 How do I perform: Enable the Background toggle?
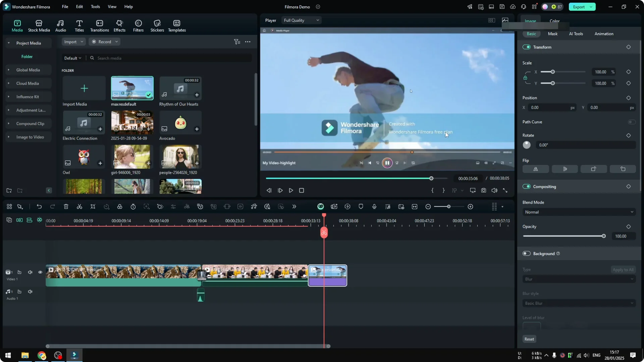[x=527, y=254]
